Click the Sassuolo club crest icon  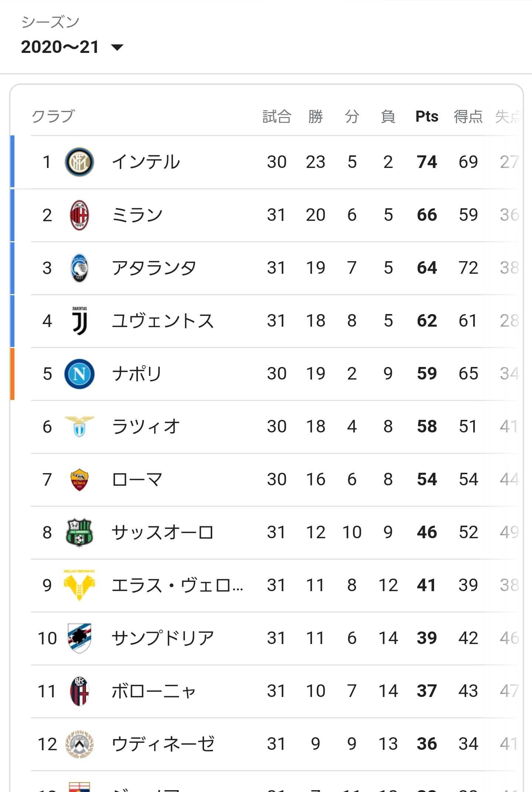click(79, 532)
